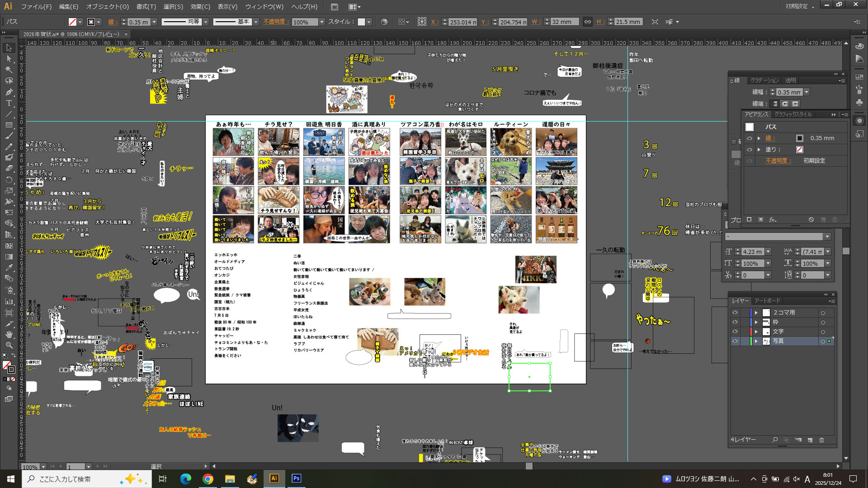
Task: Hide the 2コマ用 layer
Action: 735,313
